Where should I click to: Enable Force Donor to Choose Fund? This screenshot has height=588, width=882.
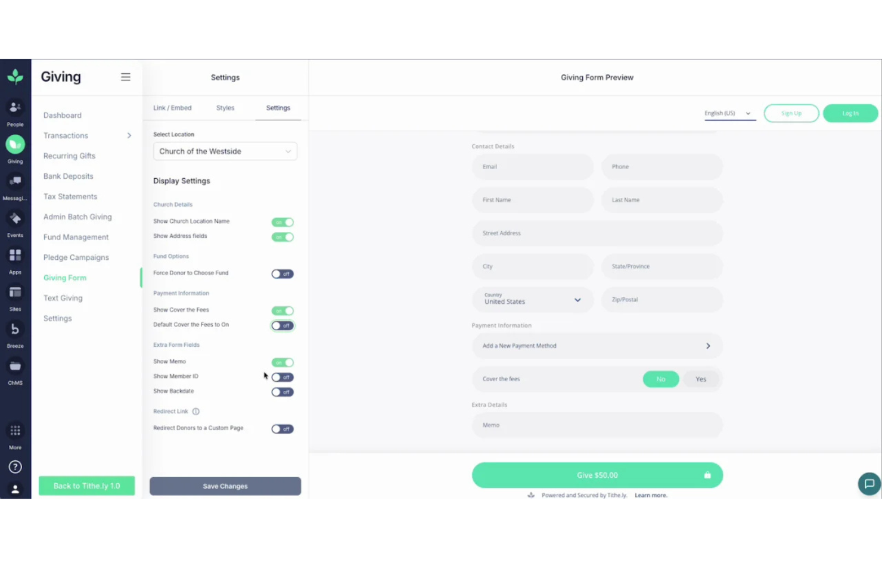click(x=282, y=273)
